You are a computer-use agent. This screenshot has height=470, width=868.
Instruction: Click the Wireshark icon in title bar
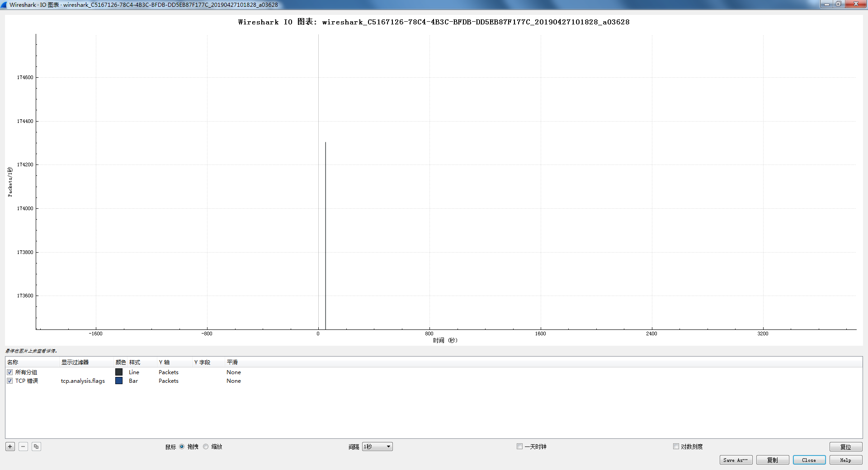[x=4, y=5]
